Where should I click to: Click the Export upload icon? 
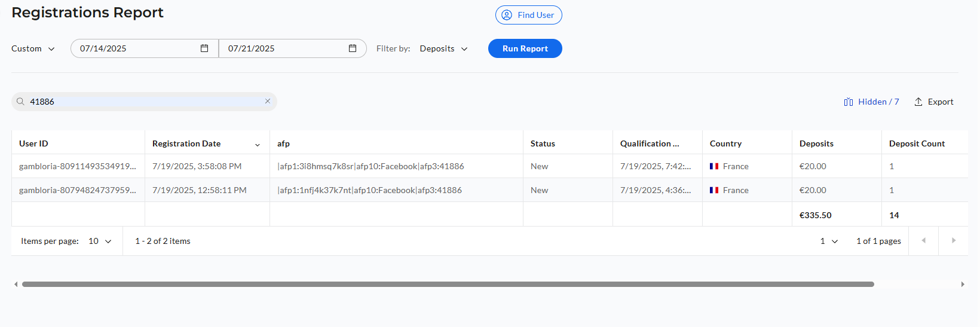tap(918, 102)
